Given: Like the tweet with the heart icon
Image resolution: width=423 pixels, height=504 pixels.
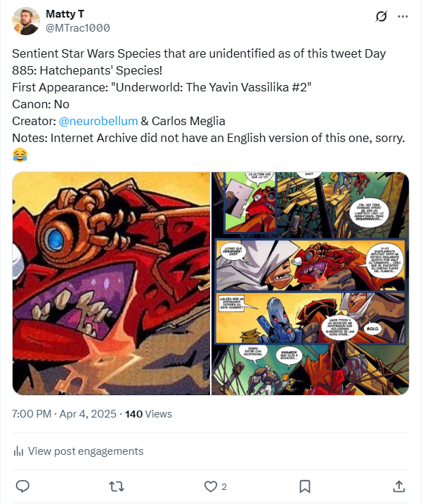Looking at the screenshot, I should [x=210, y=486].
